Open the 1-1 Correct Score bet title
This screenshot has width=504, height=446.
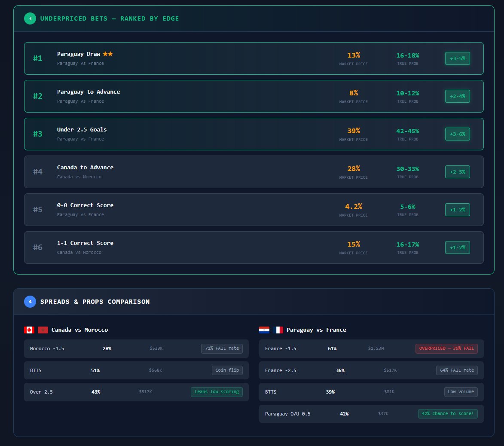(85, 243)
